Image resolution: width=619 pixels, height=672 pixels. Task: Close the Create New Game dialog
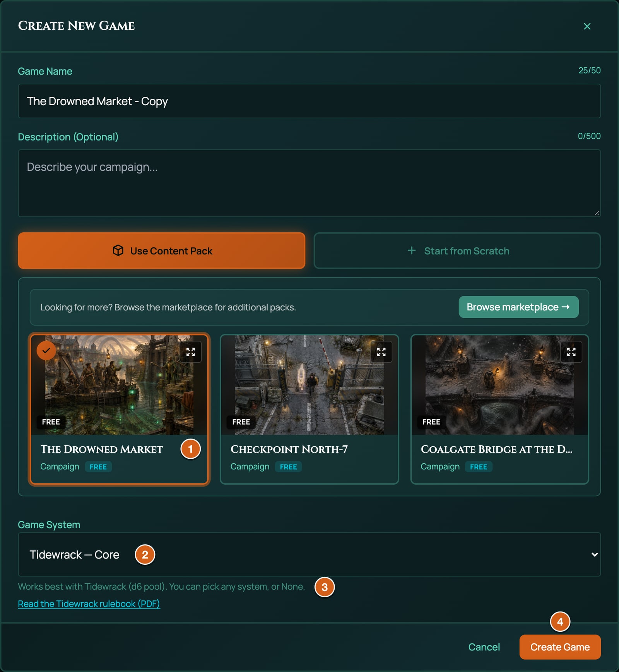click(x=587, y=26)
